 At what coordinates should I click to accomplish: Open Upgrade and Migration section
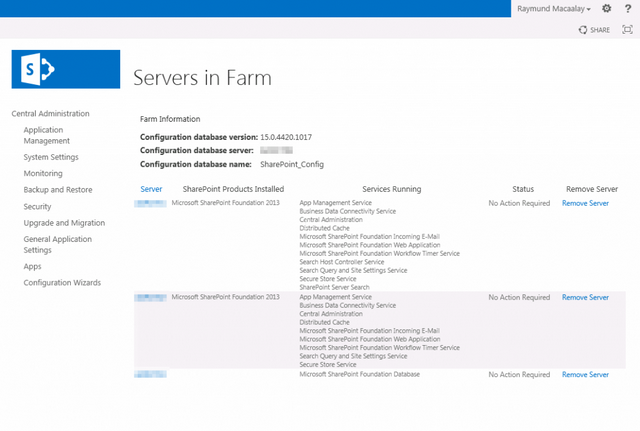tap(64, 223)
